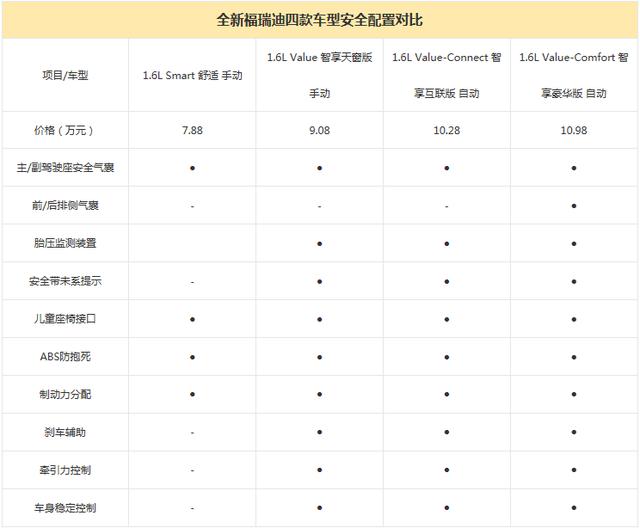This screenshot has height=528, width=640.
Task: Select the 1.6L Value-Connect 智享互联版 column header
Action: (x=447, y=75)
